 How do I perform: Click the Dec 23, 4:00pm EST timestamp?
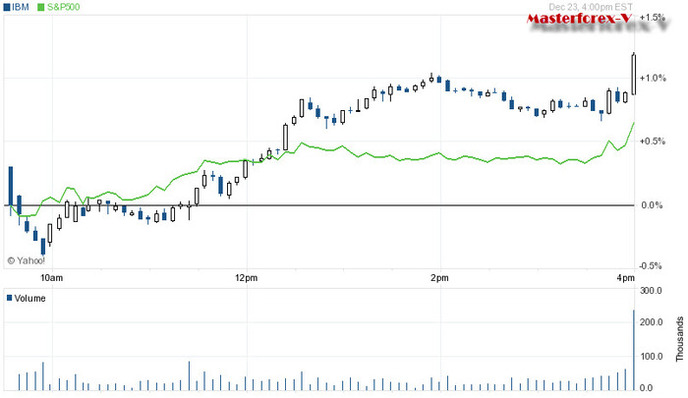pyautogui.click(x=591, y=7)
